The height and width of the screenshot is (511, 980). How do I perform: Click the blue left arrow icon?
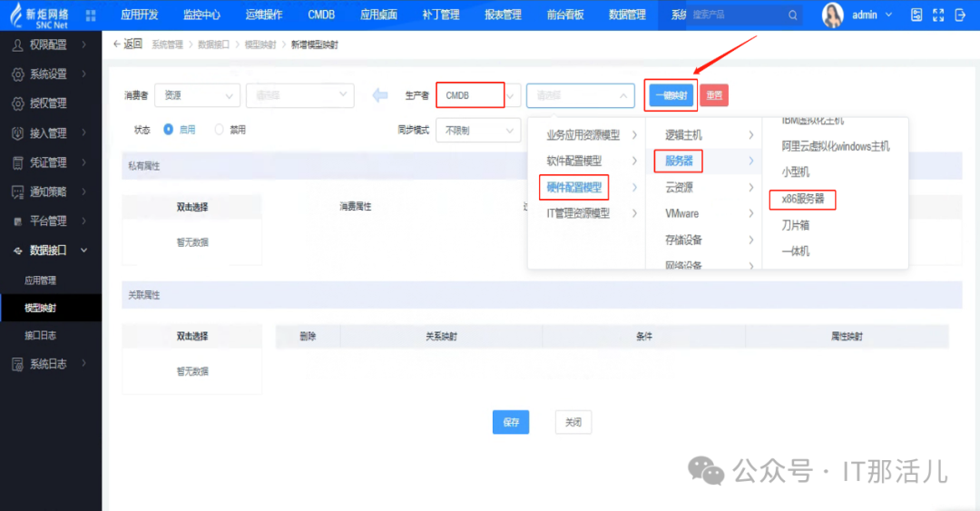pyautogui.click(x=380, y=95)
